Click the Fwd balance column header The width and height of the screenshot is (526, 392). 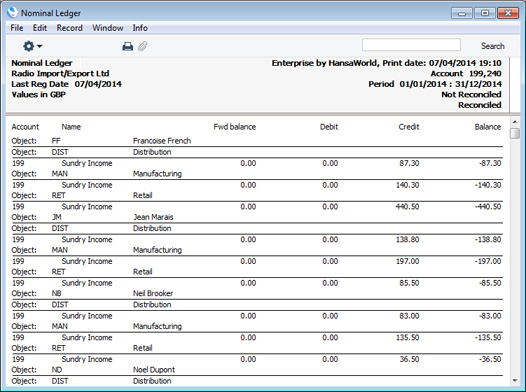235,127
